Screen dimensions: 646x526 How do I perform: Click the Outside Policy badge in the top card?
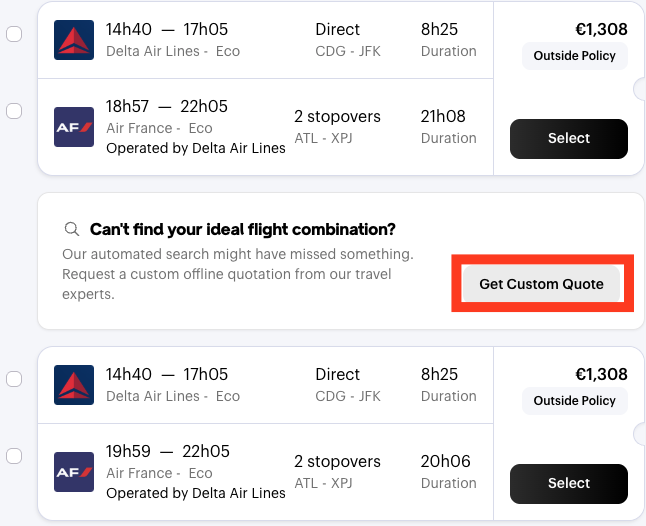(x=574, y=56)
